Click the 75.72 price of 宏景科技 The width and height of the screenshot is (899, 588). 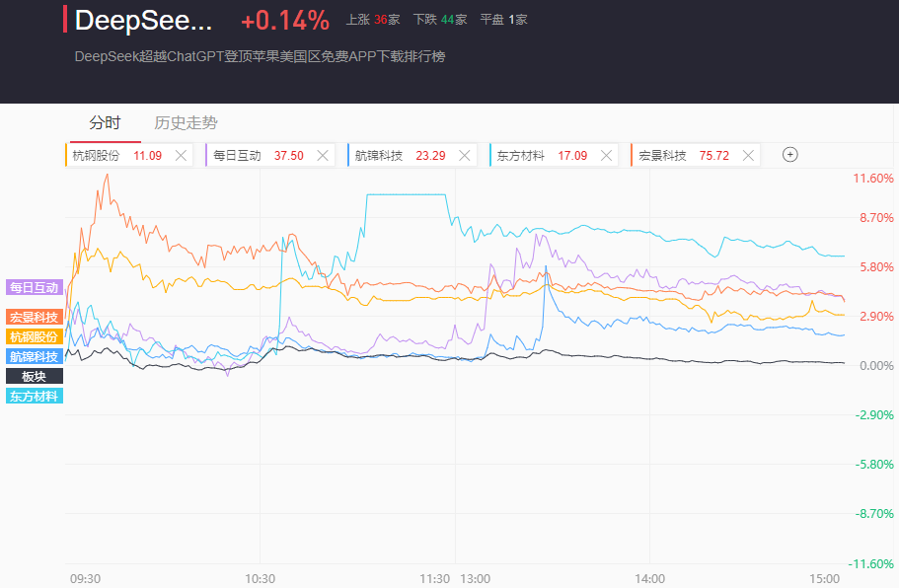point(713,155)
